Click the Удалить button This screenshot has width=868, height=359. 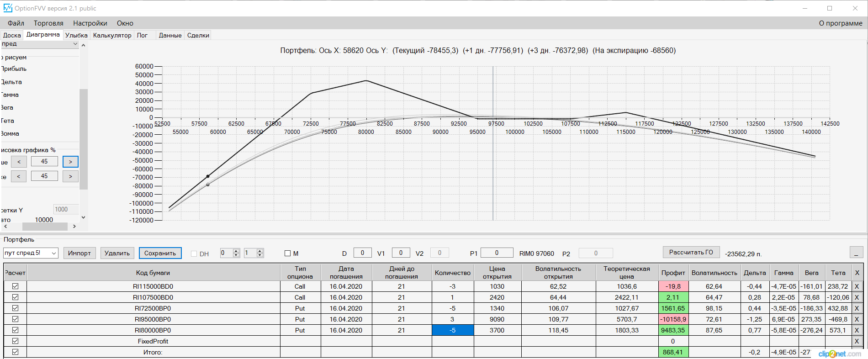[x=117, y=253]
